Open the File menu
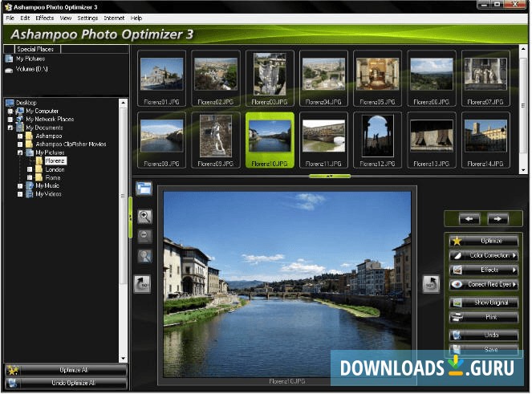The image size is (532, 394). click(10, 18)
